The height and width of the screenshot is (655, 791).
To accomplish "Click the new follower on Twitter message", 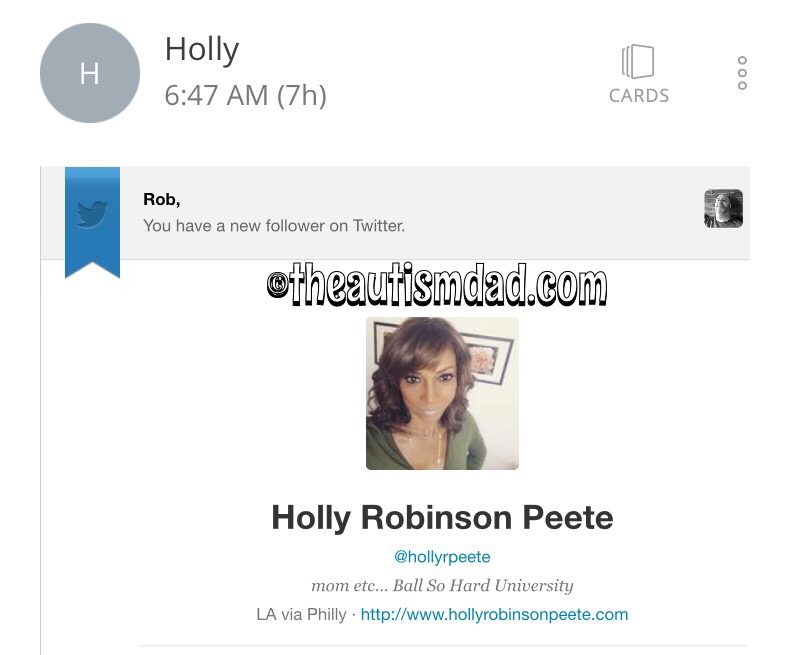I will [274, 226].
